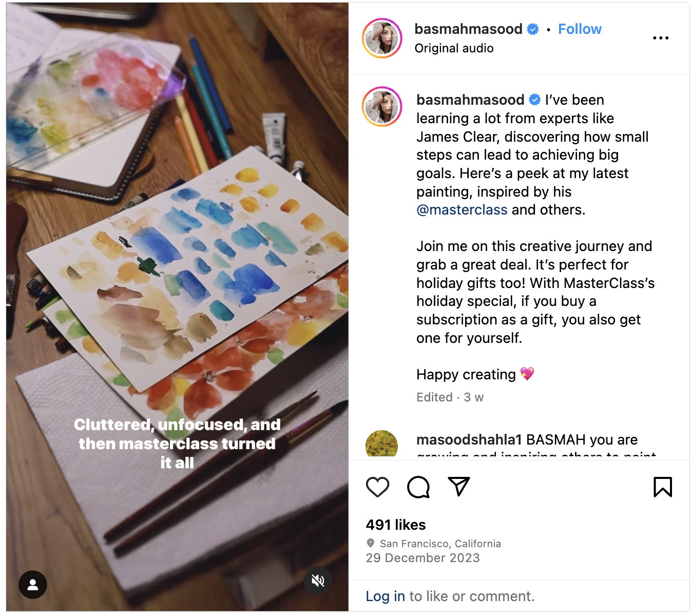
Task: Open the San Francisco, California location
Action: click(x=440, y=544)
